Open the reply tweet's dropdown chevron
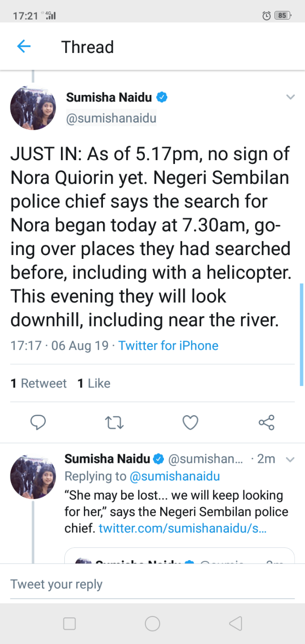This screenshot has height=644, width=305. click(290, 460)
